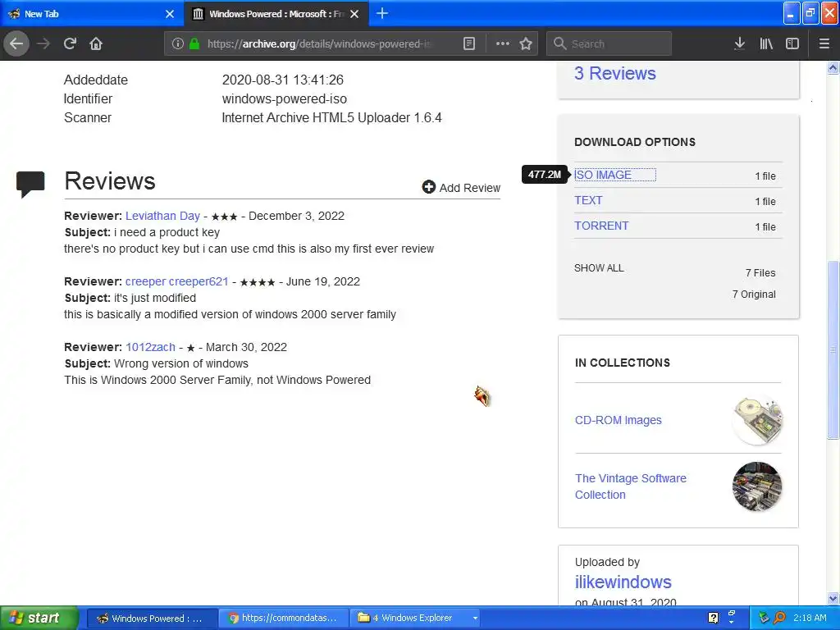The width and height of the screenshot is (840, 630).
Task: Download the ISO IMAGE file
Action: point(603,176)
